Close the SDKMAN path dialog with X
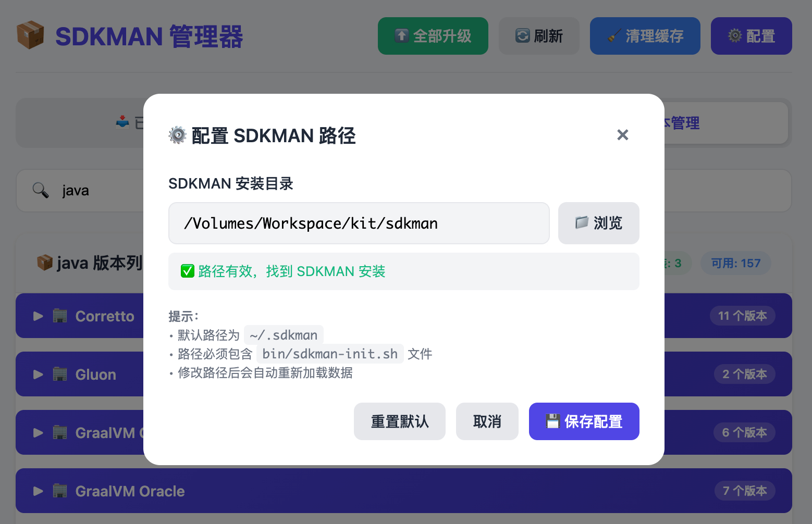 pyautogui.click(x=622, y=135)
